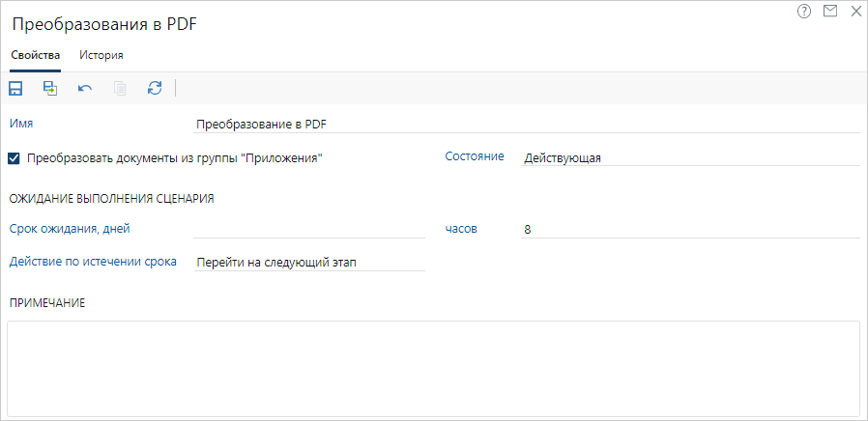Focus the Имя text field
This screenshot has width=868, height=421.
tap(526, 124)
